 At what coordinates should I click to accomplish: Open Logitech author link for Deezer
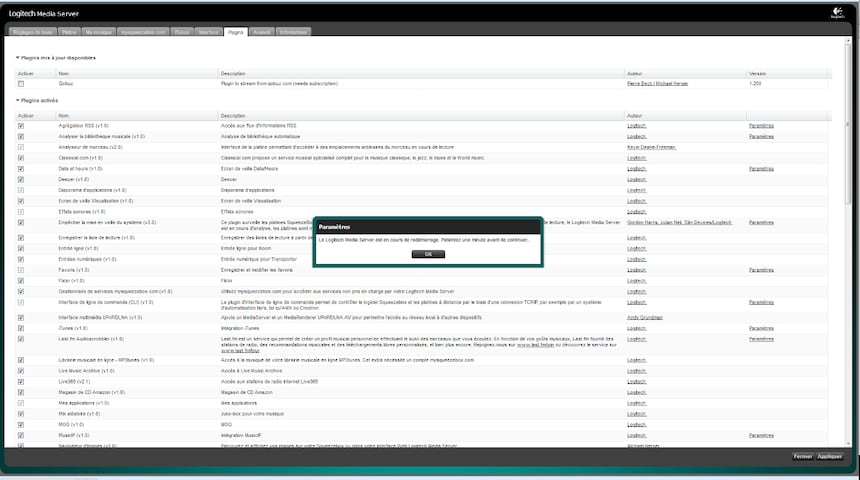tap(637, 179)
